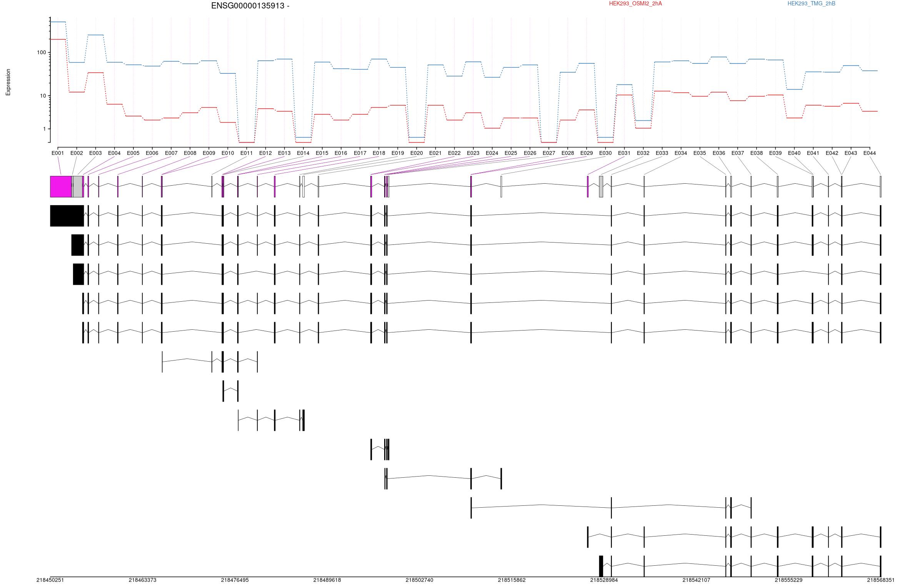923x588 pixels.
Task: Click exon label E003
Action: point(95,153)
